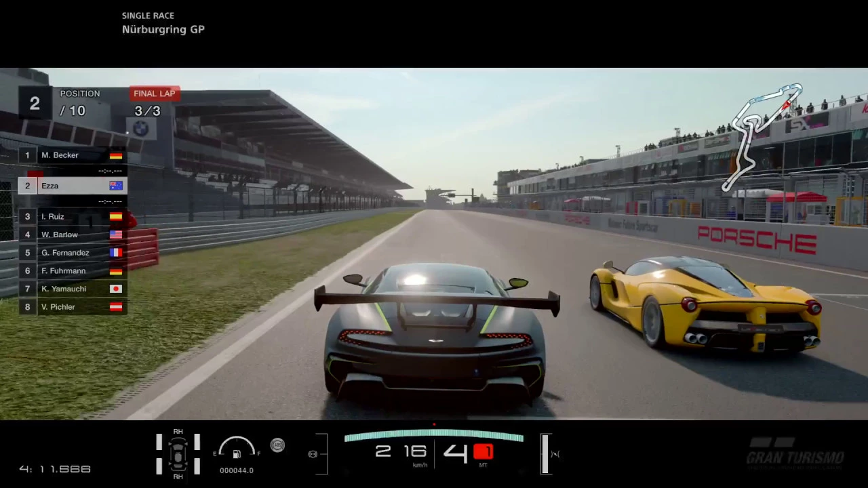Click the Spanish flag next to I. Ruiz
Viewport: 868px width, 488px height.
pos(116,216)
